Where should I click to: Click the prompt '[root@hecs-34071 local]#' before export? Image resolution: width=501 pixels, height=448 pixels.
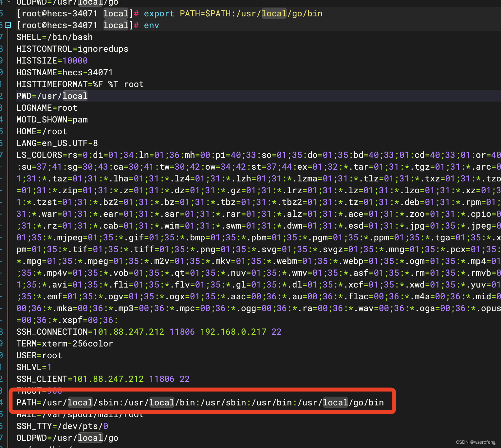(78, 14)
